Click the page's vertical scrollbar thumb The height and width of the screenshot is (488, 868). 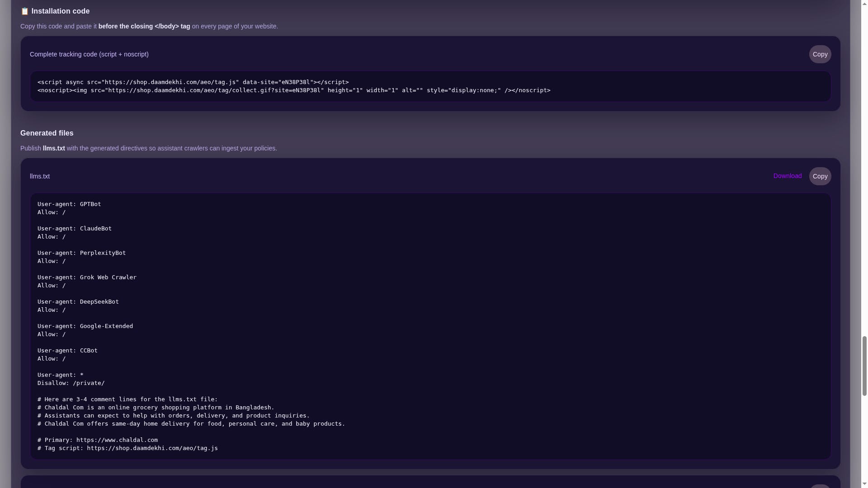click(864, 366)
